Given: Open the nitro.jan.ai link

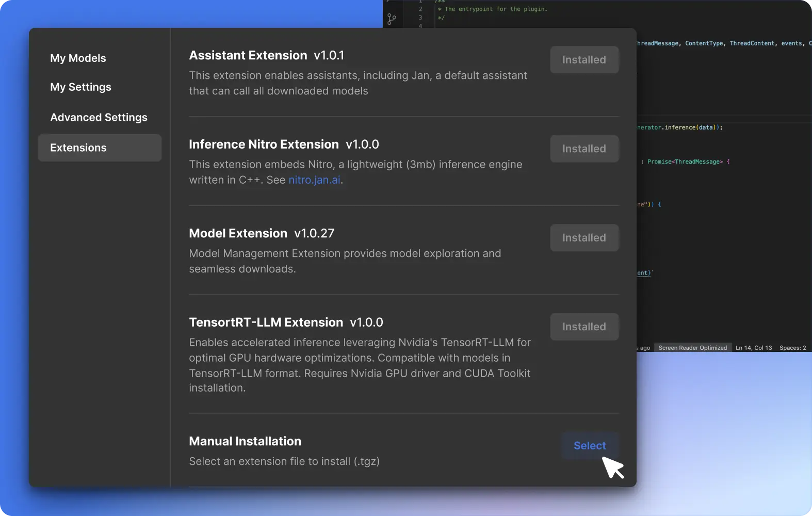Looking at the screenshot, I should point(314,180).
